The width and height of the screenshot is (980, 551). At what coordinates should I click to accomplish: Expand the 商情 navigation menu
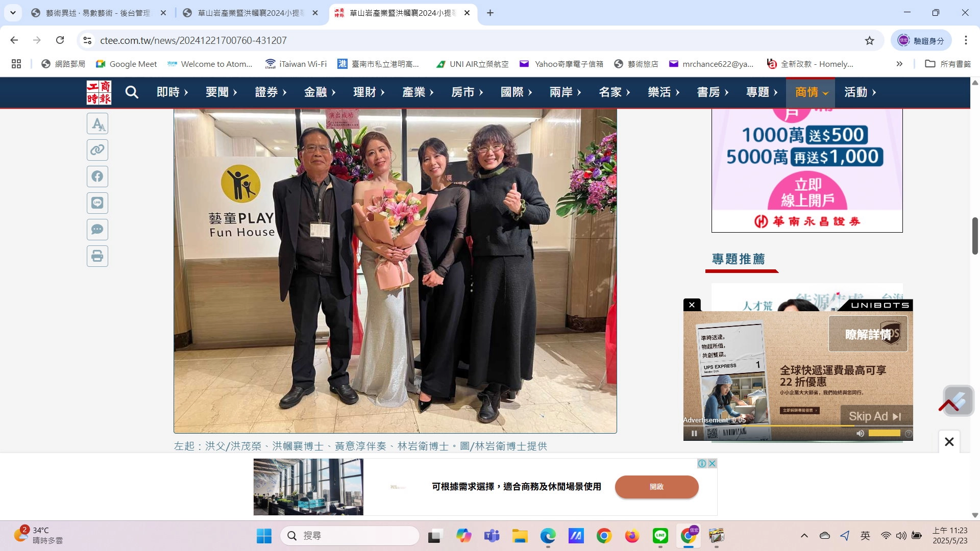811,92
